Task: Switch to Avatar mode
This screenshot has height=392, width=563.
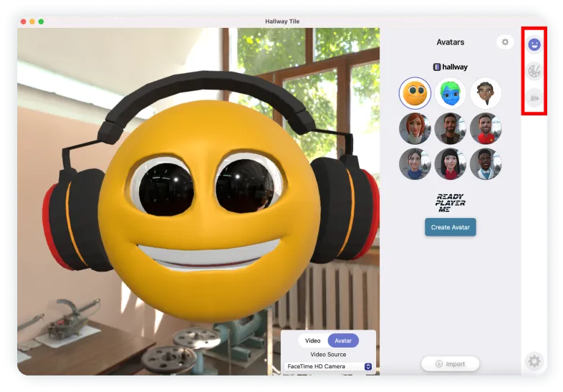Action: click(x=343, y=340)
